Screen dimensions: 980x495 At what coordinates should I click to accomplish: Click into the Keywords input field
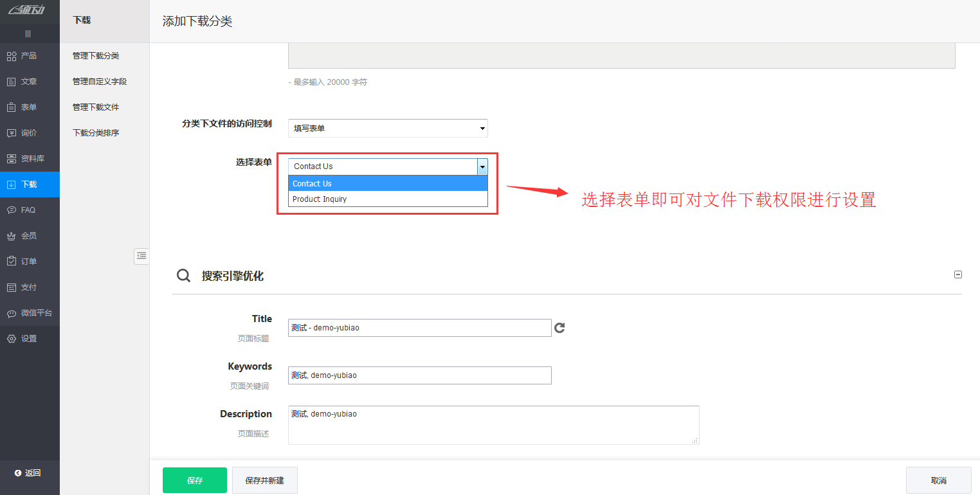[x=419, y=375]
